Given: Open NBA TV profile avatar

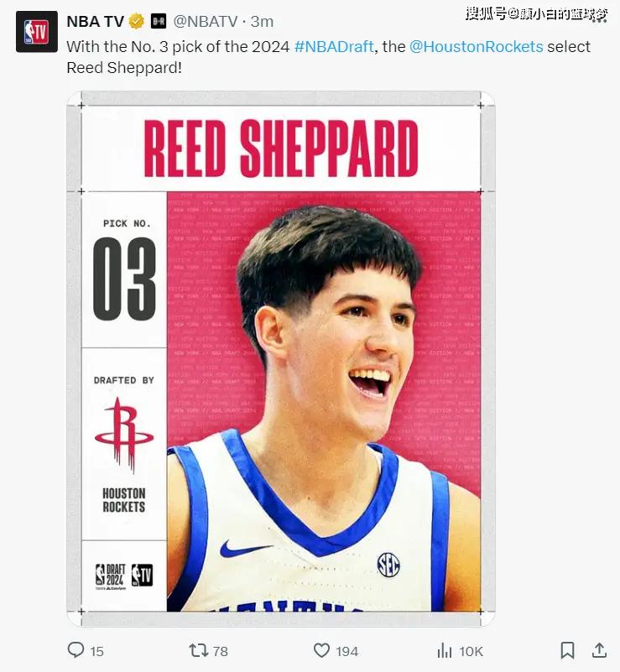Looking at the screenshot, I should coord(37,32).
